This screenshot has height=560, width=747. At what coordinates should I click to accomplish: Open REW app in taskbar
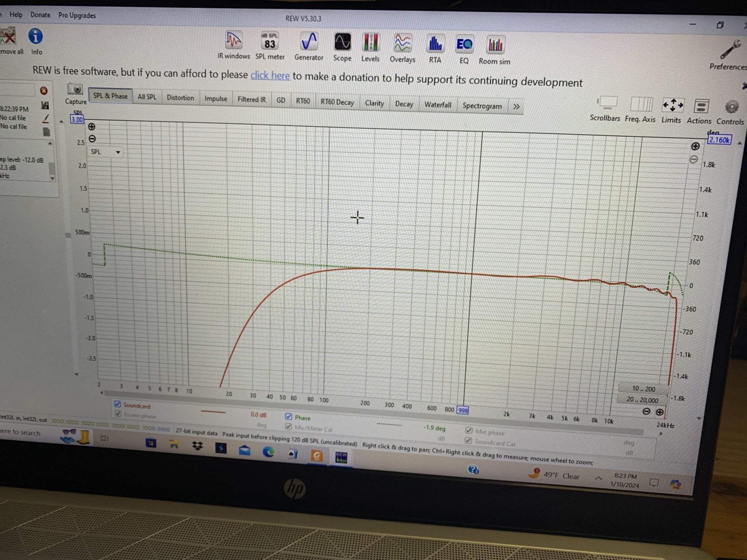tap(341, 457)
